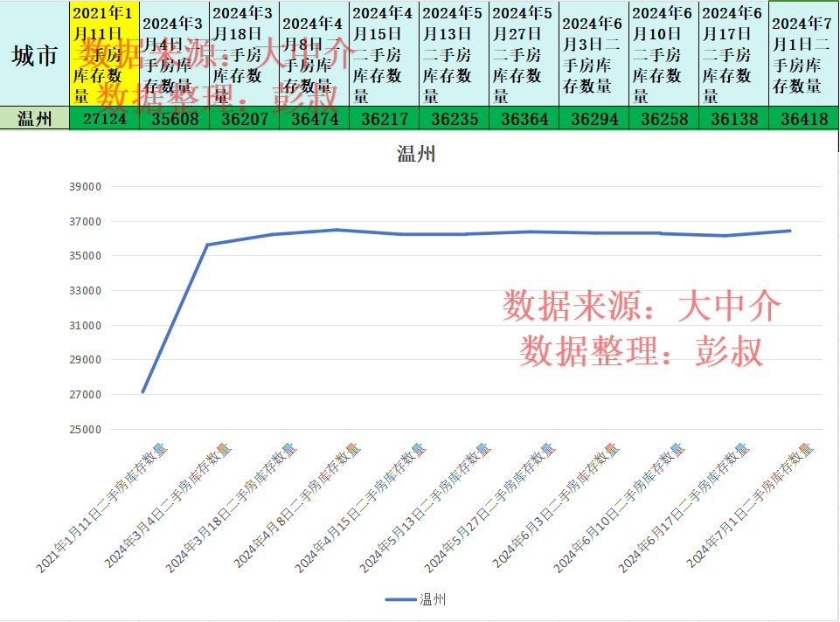Click the 31000 y-axis label
Screen dimensions: 840x622
pos(85,326)
